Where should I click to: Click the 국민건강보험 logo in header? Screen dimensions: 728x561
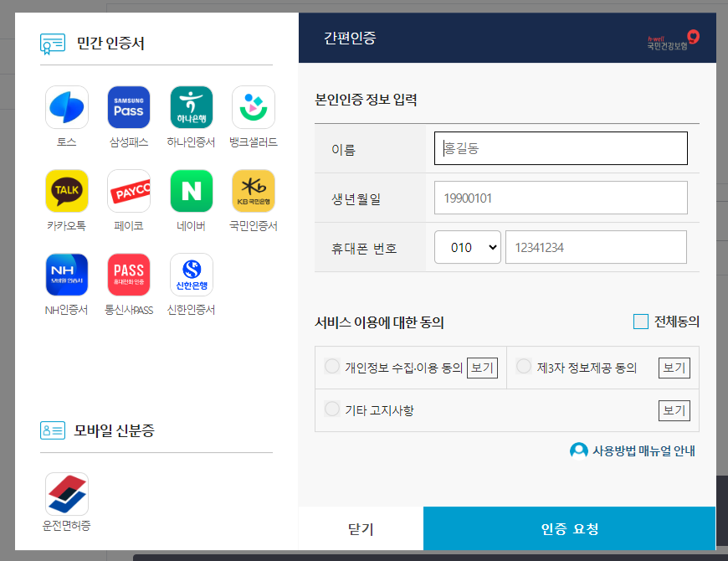pyautogui.click(x=674, y=40)
